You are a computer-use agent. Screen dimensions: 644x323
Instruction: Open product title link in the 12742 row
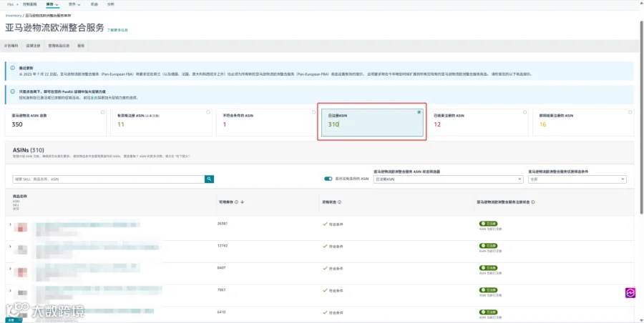point(97,247)
